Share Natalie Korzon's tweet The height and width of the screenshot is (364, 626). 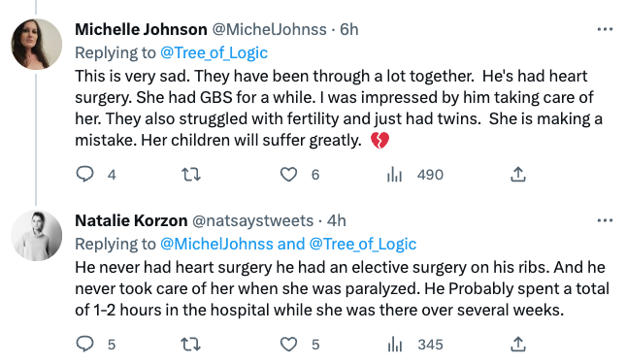pyautogui.click(x=518, y=344)
